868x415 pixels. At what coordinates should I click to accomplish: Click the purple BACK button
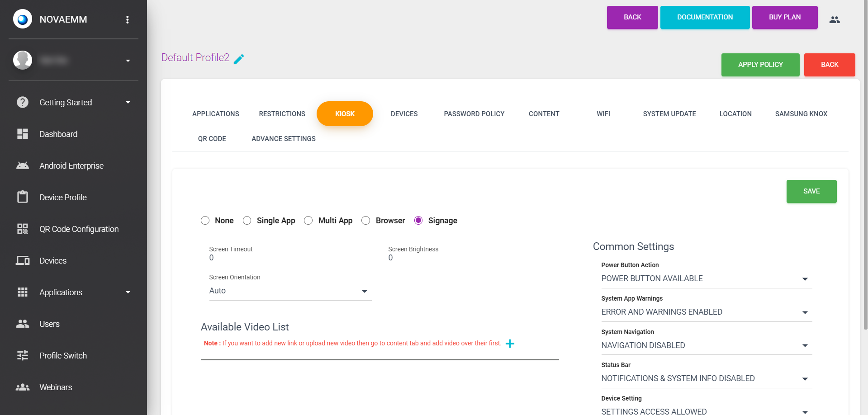[x=632, y=17]
